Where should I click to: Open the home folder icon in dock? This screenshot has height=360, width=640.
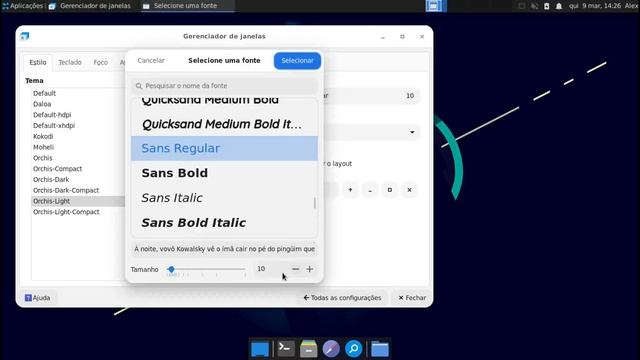click(x=380, y=349)
